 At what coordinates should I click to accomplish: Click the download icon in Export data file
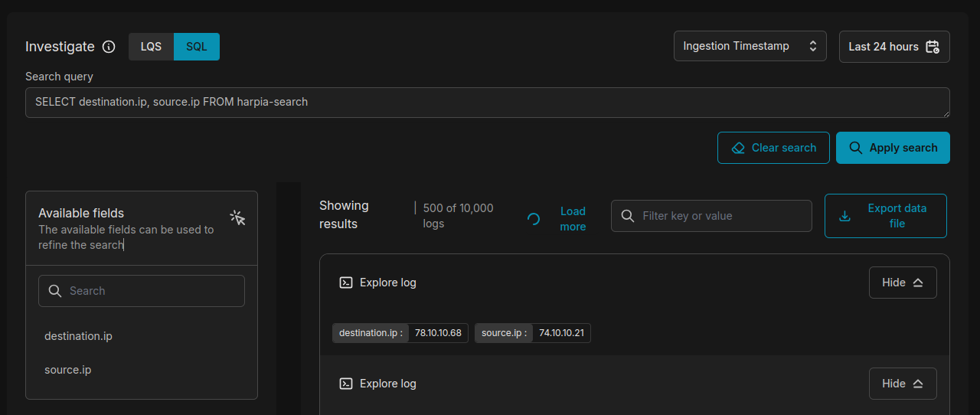click(x=845, y=216)
